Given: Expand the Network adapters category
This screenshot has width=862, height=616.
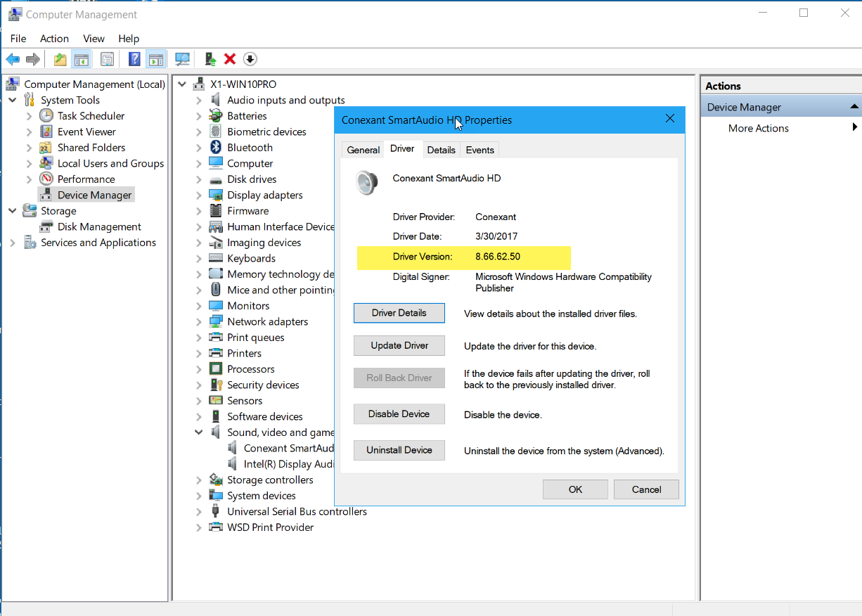Looking at the screenshot, I should pos(199,321).
